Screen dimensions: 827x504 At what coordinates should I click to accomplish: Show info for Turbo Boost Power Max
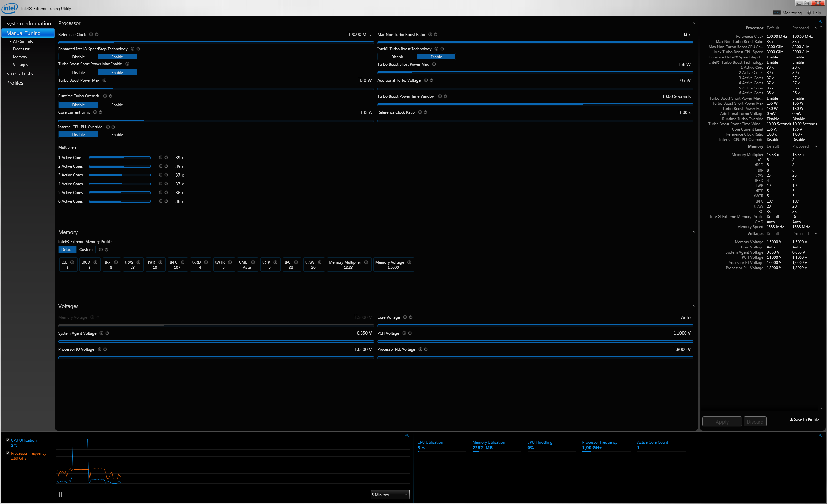105,80
